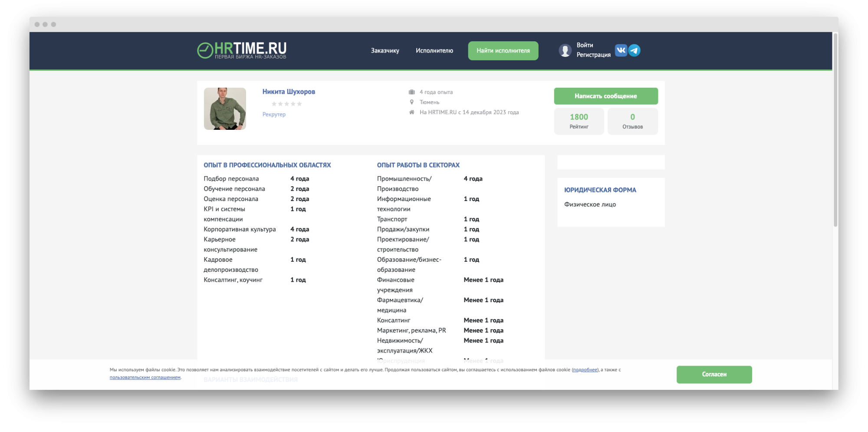
Task: Click the star rating under Никита Шухоров
Action: 286,103
